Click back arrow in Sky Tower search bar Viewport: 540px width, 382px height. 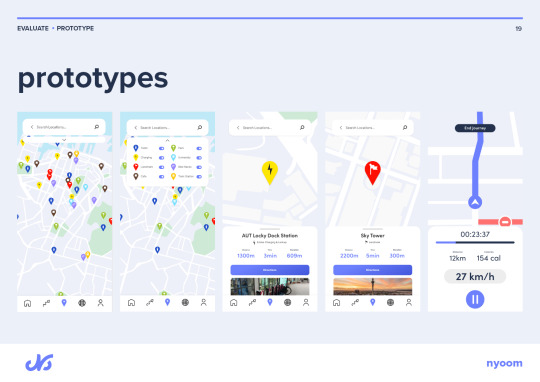click(341, 127)
